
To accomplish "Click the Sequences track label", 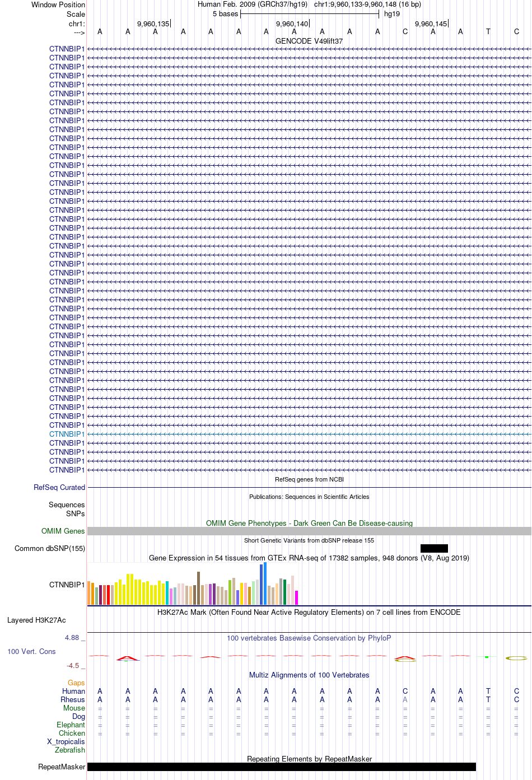I will pyautogui.click(x=67, y=505).
